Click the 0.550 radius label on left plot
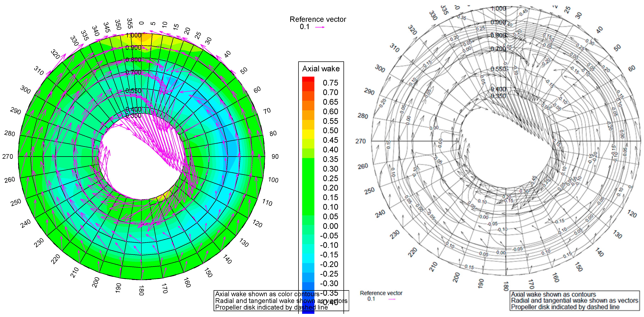Screen dimensions: 644x317 (x=133, y=91)
